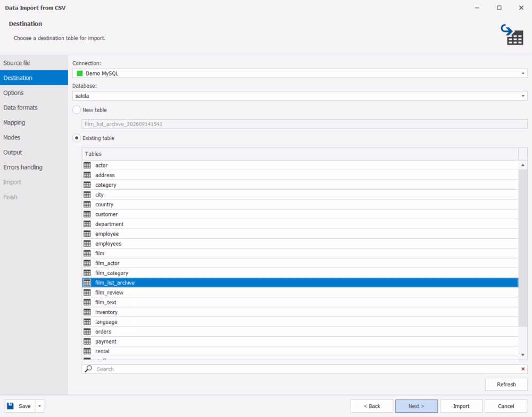Click the table list scroll up arrow
The image size is (532, 417).
click(x=523, y=165)
